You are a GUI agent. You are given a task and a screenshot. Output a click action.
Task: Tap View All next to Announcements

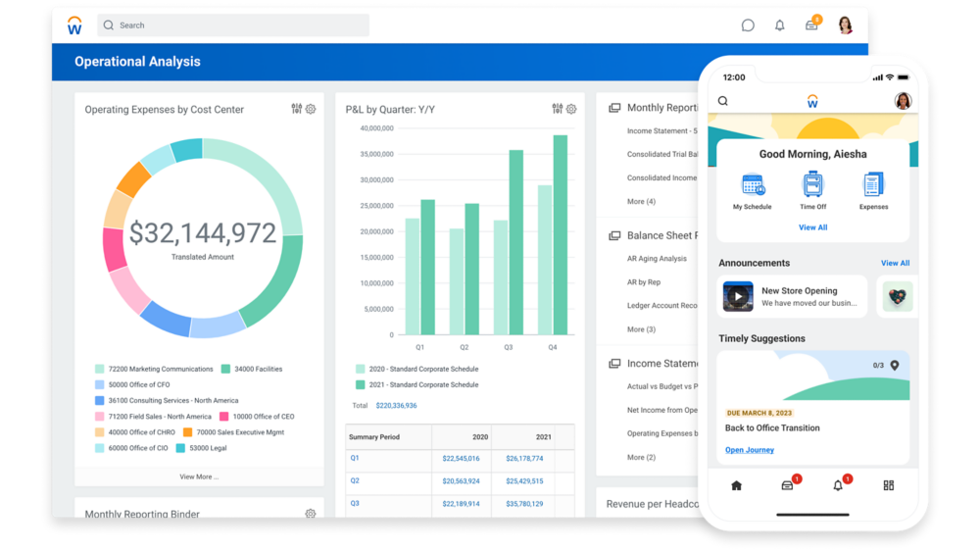[895, 263]
